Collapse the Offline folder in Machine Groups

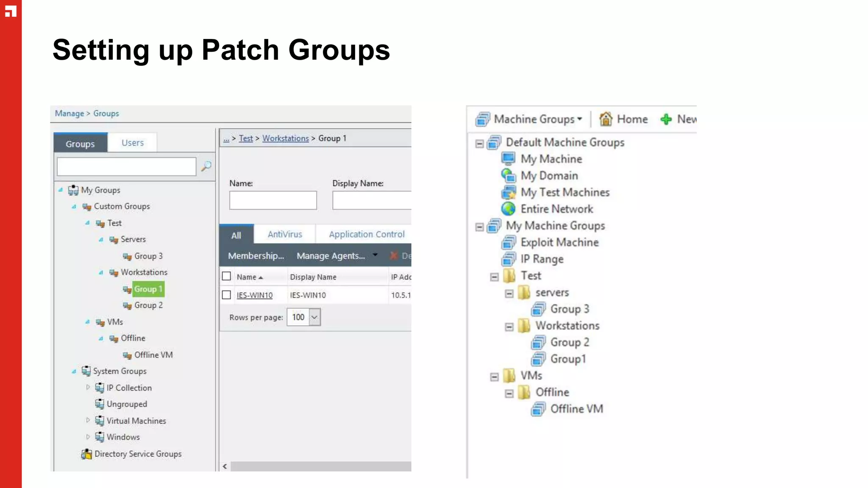coord(509,394)
